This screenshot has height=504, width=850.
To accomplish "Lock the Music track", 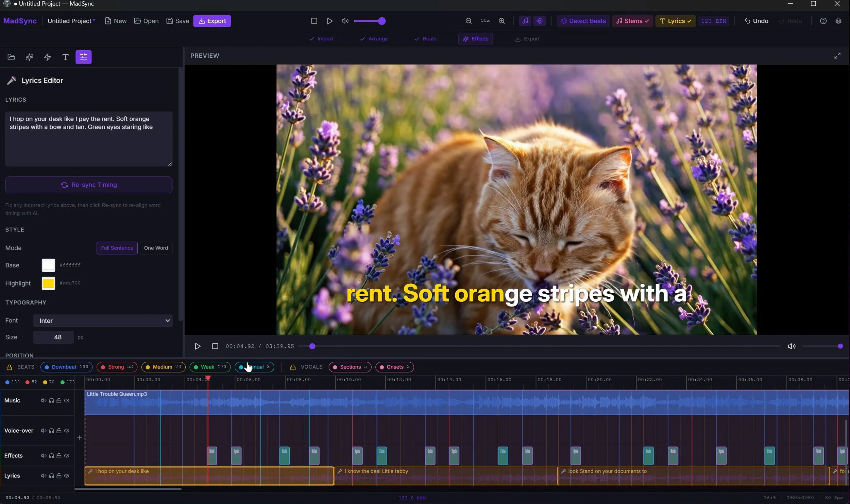I will [59, 400].
